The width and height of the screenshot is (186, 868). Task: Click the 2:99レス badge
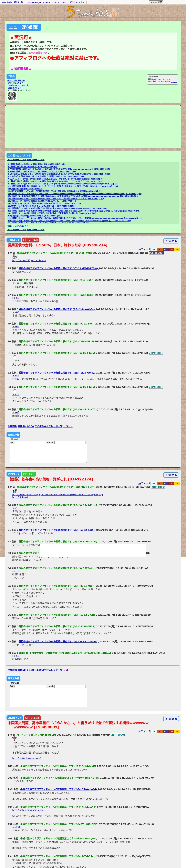point(14,474)
